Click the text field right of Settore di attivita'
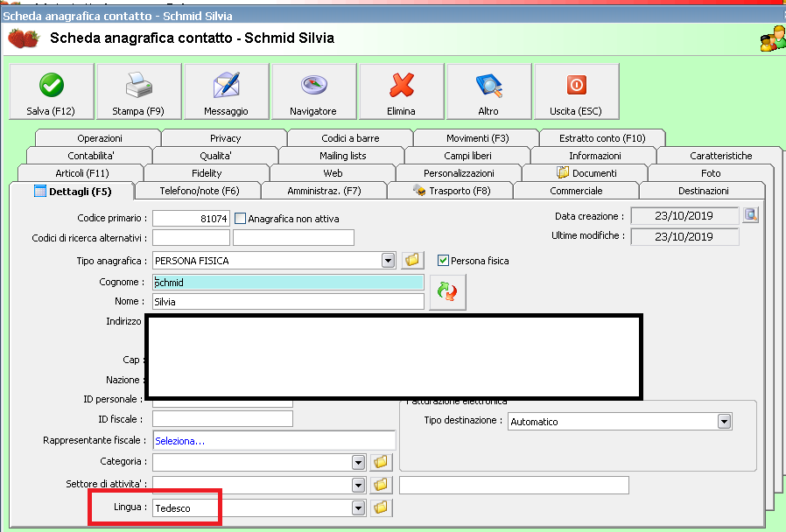This screenshot has height=532, width=786. [x=514, y=485]
